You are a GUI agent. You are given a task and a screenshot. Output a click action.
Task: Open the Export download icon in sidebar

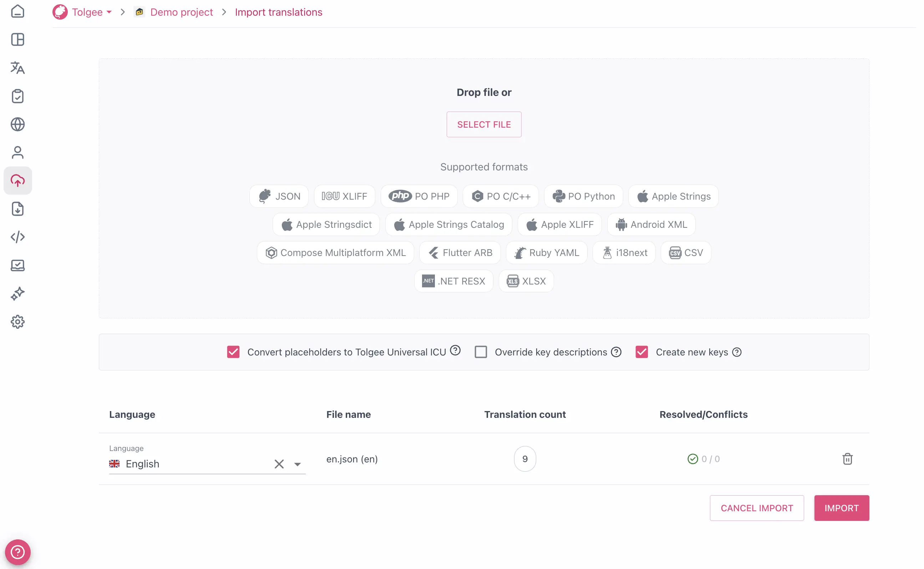[17, 209]
